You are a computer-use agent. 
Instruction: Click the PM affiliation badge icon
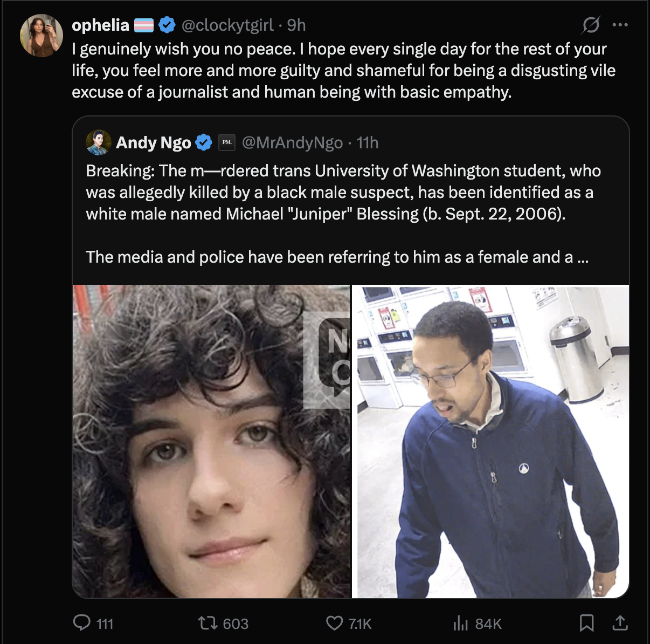[227, 142]
